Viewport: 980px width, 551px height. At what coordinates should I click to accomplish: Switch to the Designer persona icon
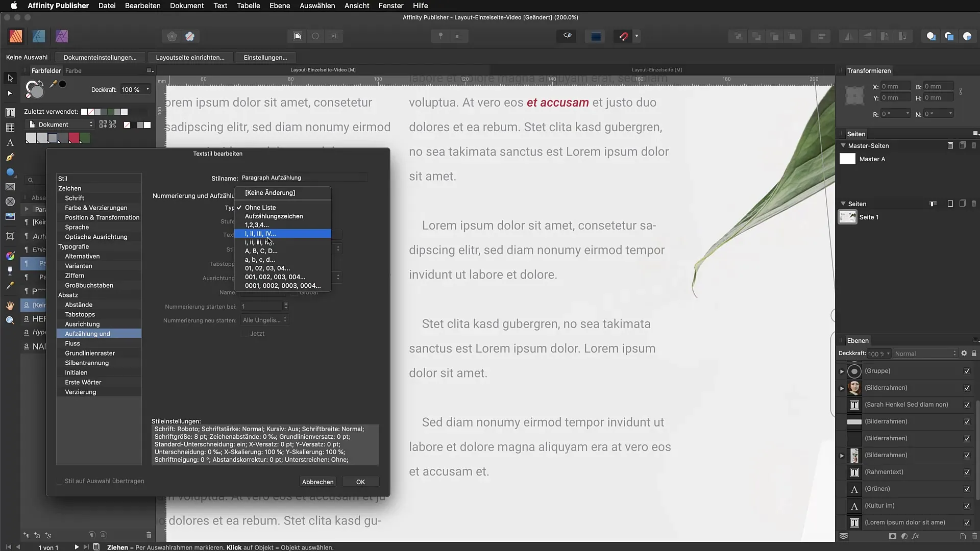[39, 36]
